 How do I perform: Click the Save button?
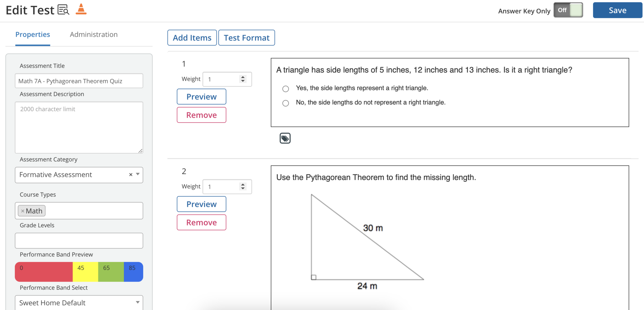pyautogui.click(x=617, y=10)
